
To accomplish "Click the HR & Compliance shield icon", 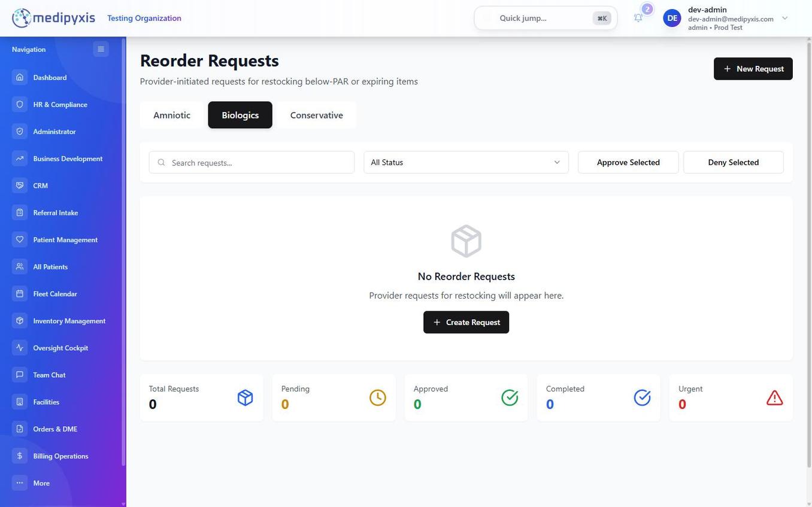I will pyautogui.click(x=20, y=104).
